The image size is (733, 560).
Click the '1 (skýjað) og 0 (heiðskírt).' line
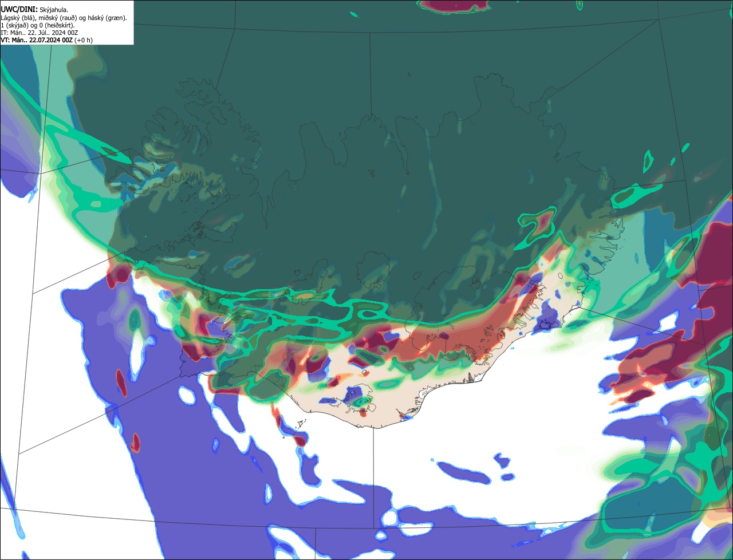click(38, 25)
